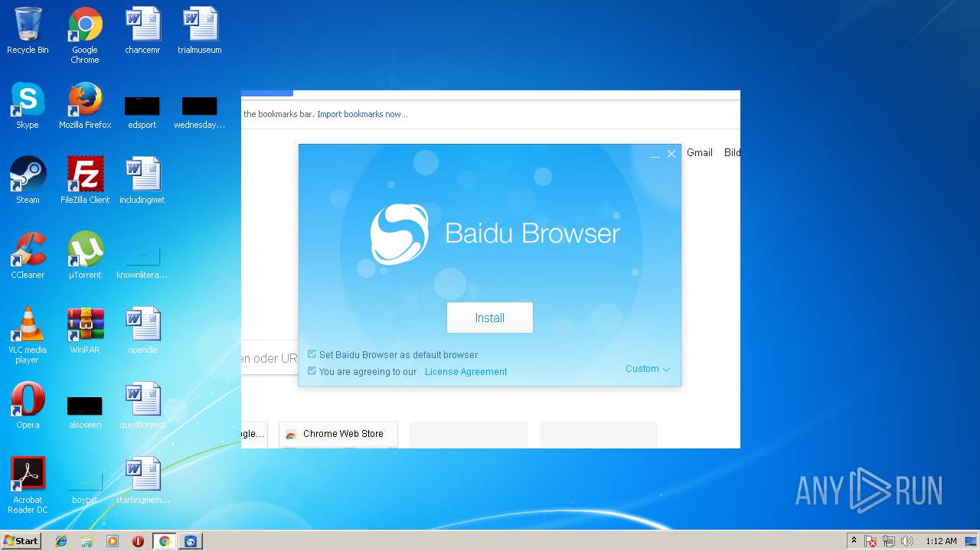The image size is (980, 551).
Task: Click Import bookmarks now link in Chrome
Action: [362, 114]
